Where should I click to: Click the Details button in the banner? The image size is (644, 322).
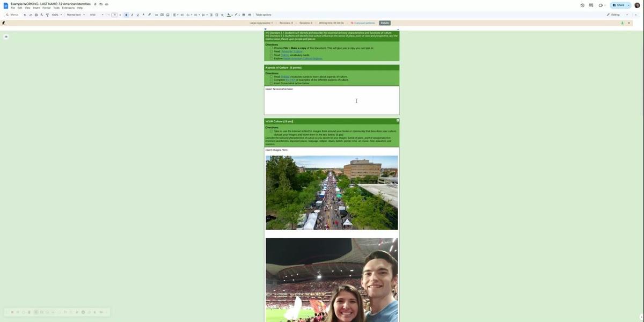point(385,23)
